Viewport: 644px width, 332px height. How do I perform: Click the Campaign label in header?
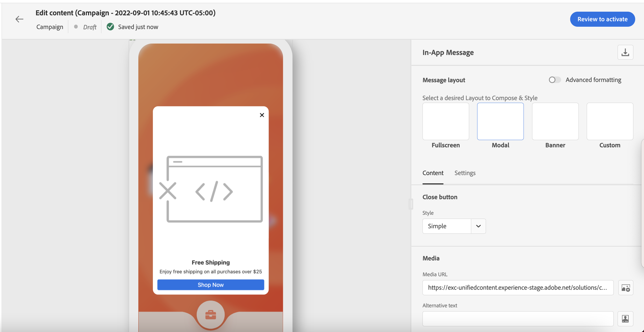50,27
